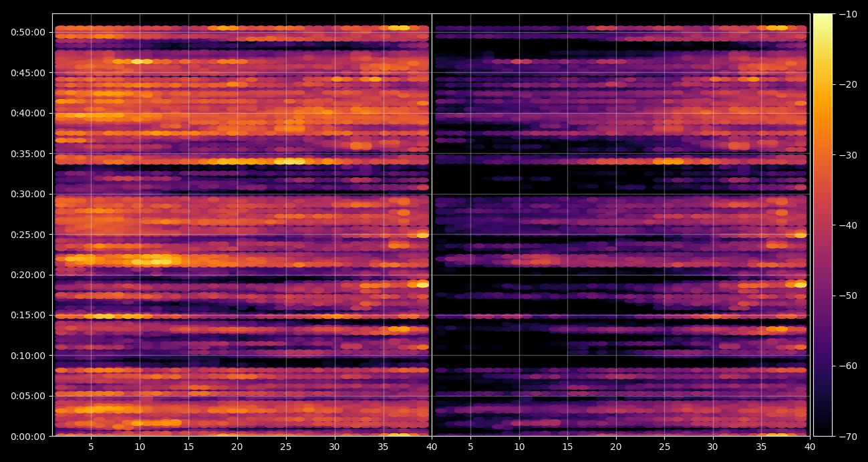Click the −10 colorbar tick label
This screenshot has height=462, width=868.
tap(848, 14)
